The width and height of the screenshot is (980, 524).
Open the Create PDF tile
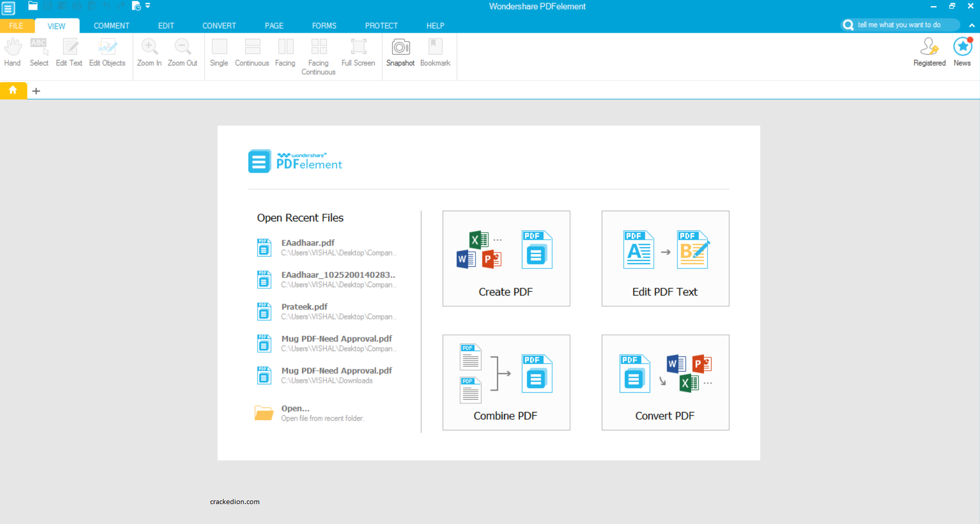click(x=506, y=259)
